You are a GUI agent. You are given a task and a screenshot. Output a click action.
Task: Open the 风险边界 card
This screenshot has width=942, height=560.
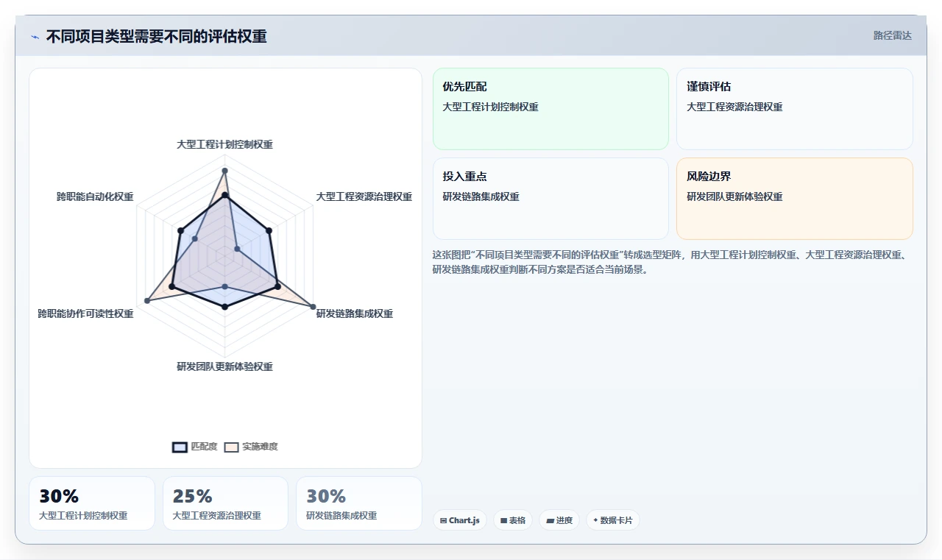coord(795,199)
